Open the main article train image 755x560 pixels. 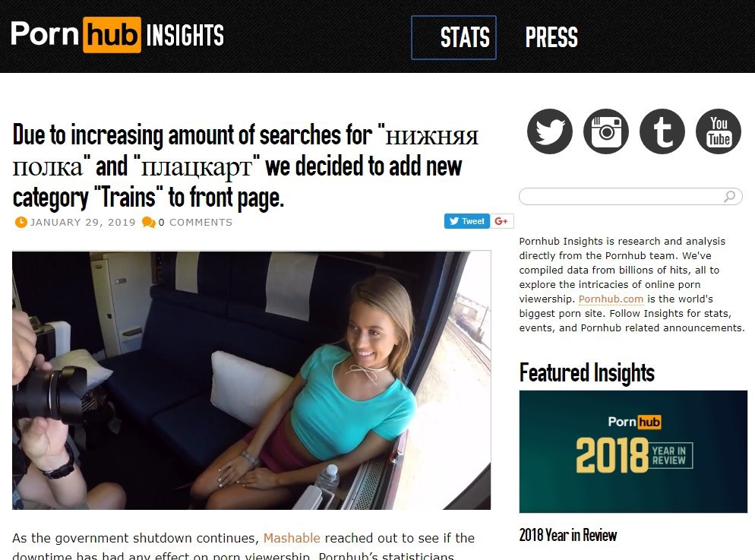251,380
